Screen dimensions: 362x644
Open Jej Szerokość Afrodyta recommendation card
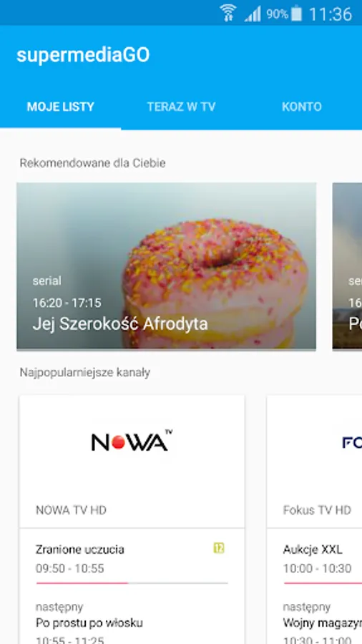tap(166, 266)
